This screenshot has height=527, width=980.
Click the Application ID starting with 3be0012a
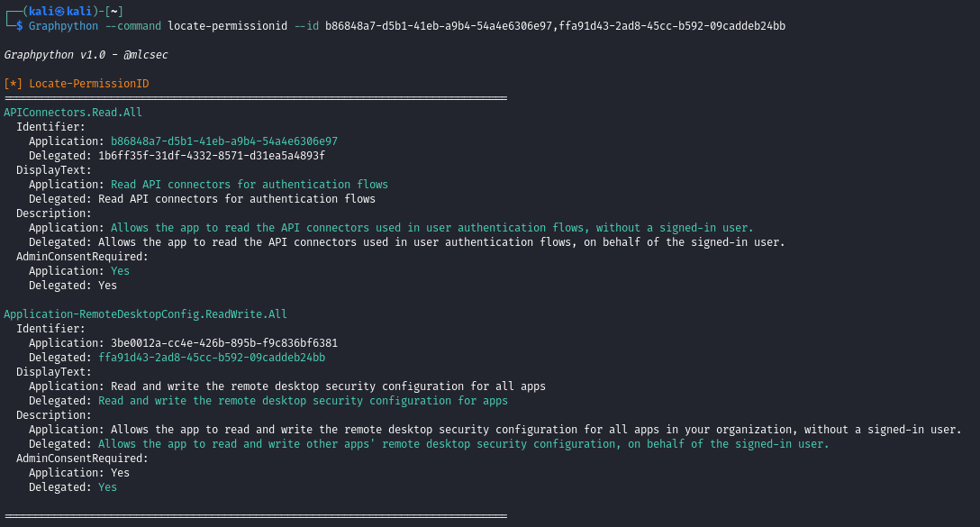(224, 343)
